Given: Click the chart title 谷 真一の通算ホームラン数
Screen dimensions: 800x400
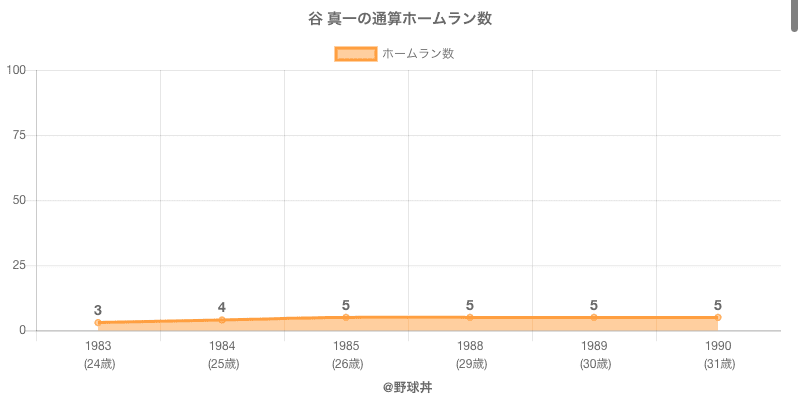Looking at the screenshot, I should [400, 19].
